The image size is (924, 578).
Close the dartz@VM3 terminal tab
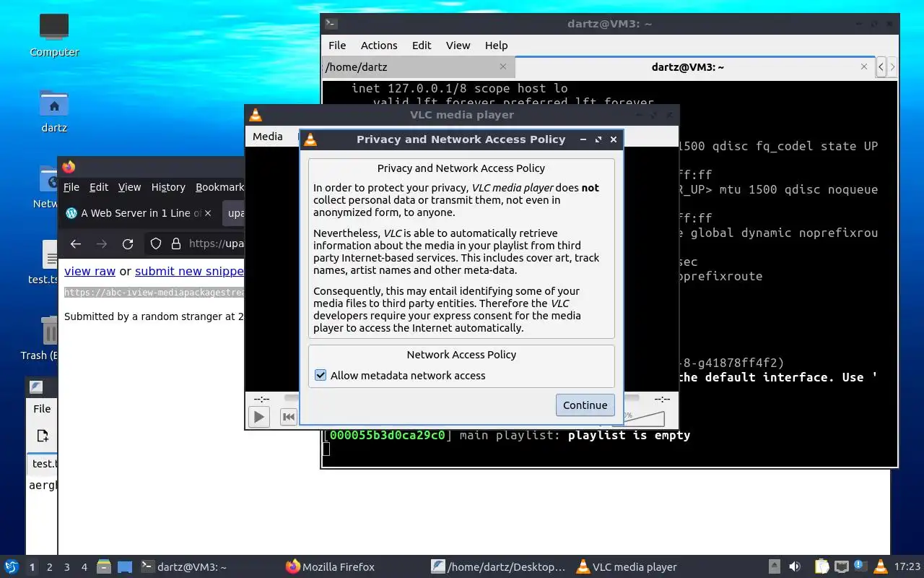click(864, 66)
